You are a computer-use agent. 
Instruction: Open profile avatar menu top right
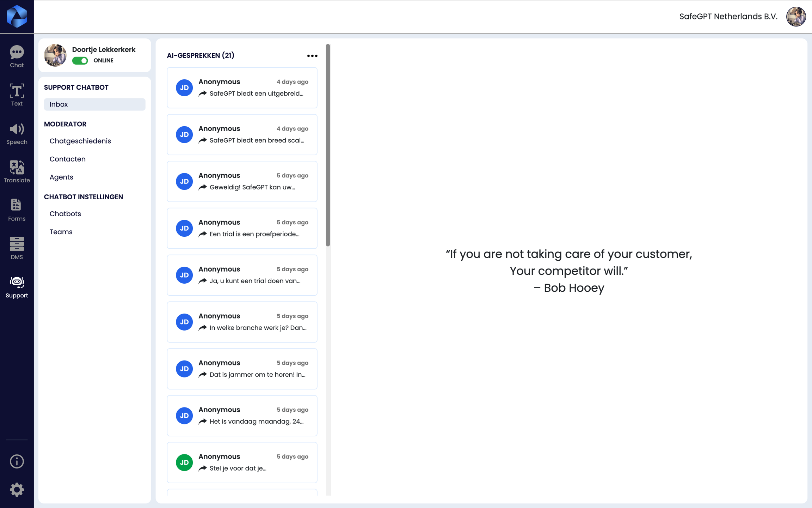coord(796,17)
